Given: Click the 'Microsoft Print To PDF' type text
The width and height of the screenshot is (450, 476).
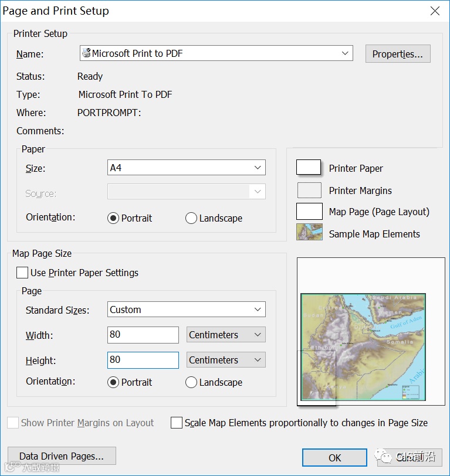Looking at the screenshot, I should point(125,94).
